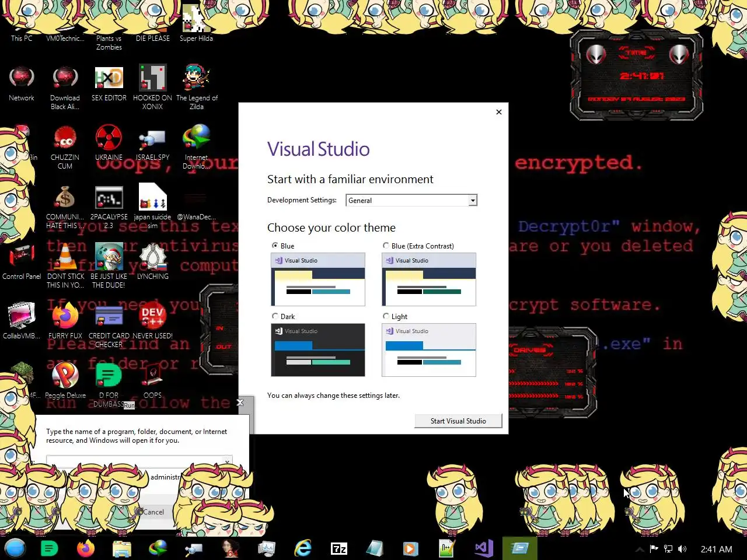Open the FURRY FUX Firefox icon
The width and height of the screenshot is (747, 560).
(x=65, y=321)
